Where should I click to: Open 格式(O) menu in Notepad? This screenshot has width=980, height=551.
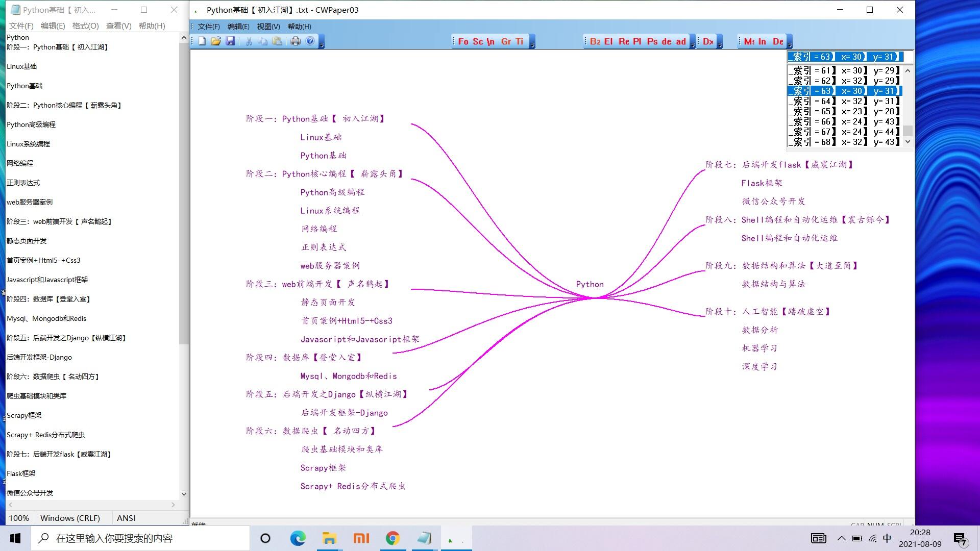(85, 26)
